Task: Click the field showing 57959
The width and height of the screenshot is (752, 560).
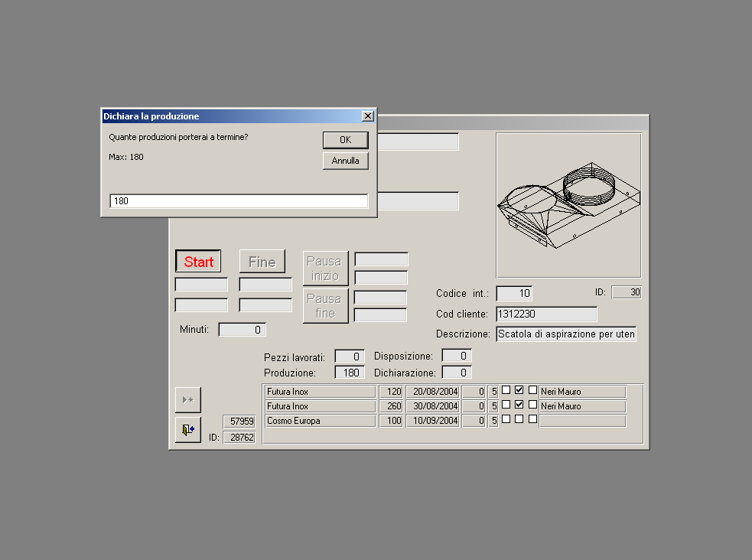Action: [239, 421]
